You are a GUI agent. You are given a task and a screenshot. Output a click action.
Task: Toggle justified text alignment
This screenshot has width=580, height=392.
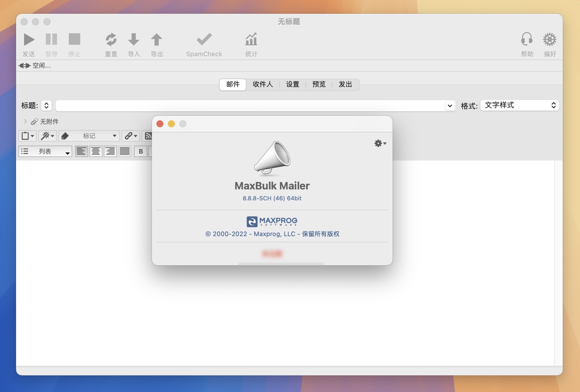125,151
